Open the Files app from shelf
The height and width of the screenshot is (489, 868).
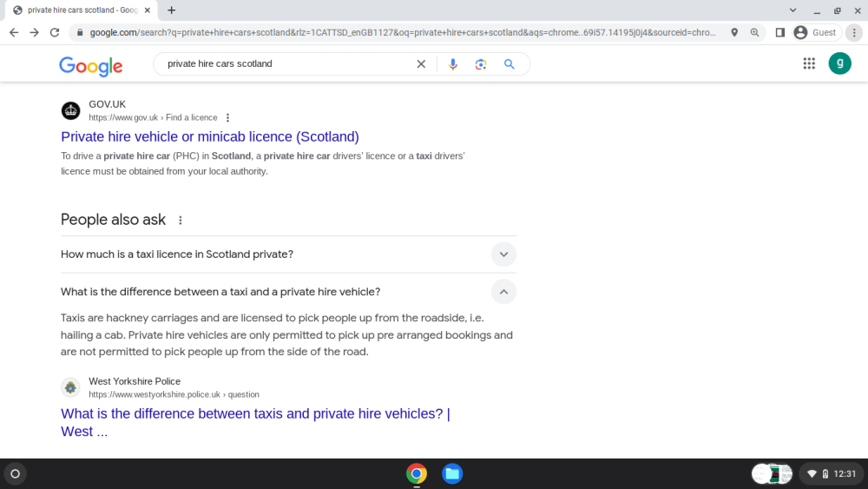pos(452,474)
